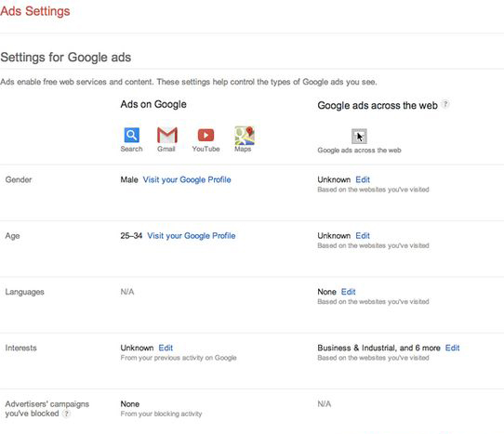Click 'Business & Industrial, and 6 more' text
The height and width of the screenshot is (434, 504).
378,348
